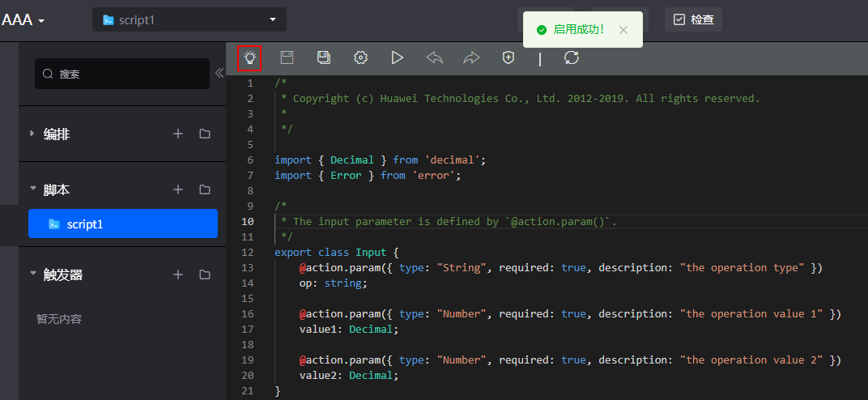Run the script with the play icon
The image size is (868, 400).
click(x=397, y=57)
